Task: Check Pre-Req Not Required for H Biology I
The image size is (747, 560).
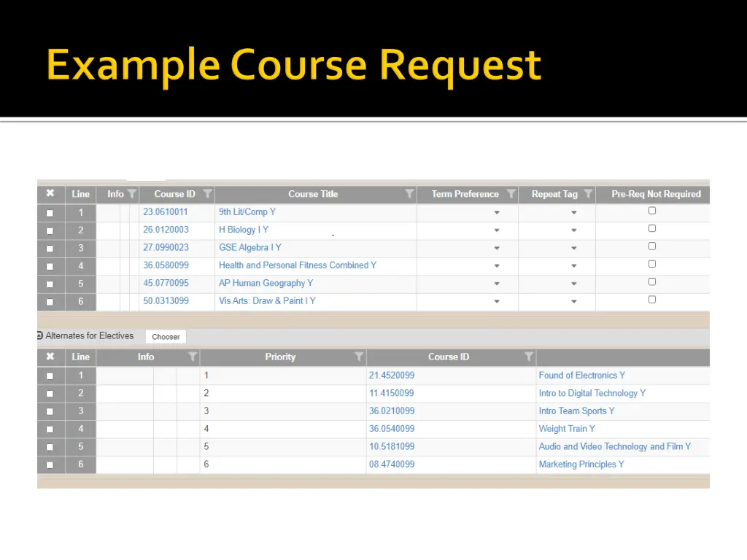Action: pos(652,228)
